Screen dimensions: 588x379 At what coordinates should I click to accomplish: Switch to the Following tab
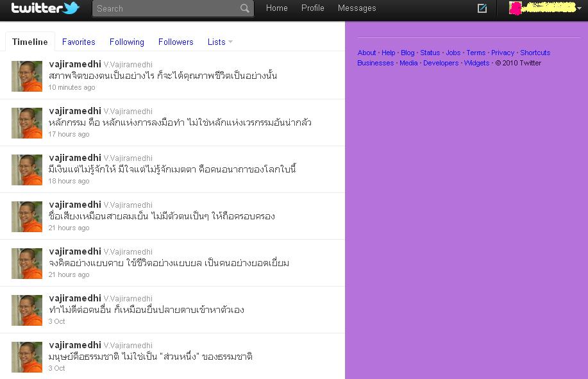pyautogui.click(x=127, y=42)
